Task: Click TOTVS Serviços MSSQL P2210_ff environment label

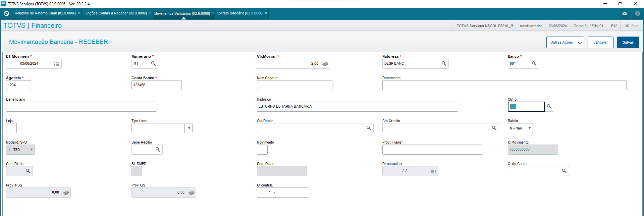Action: click(x=485, y=26)
